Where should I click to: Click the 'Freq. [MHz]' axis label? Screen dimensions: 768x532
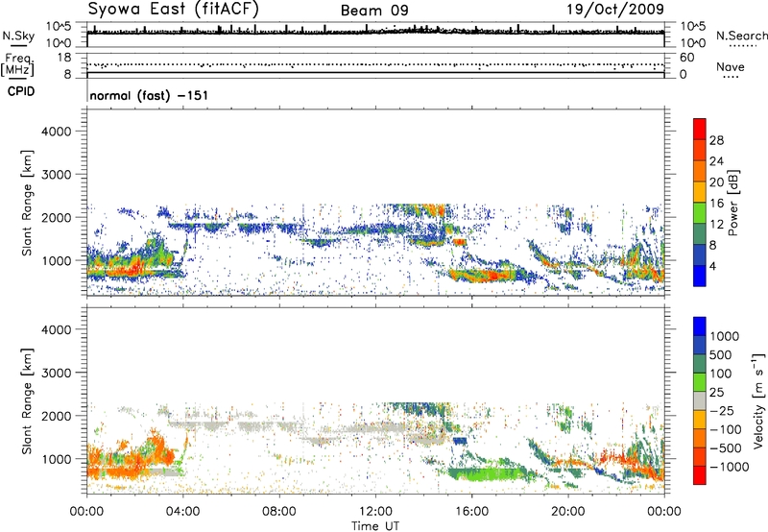pos(17,64)
